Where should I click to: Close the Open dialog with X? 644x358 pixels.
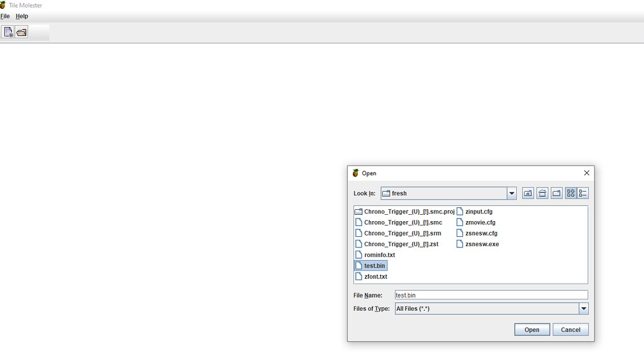(x=586, y=173)
